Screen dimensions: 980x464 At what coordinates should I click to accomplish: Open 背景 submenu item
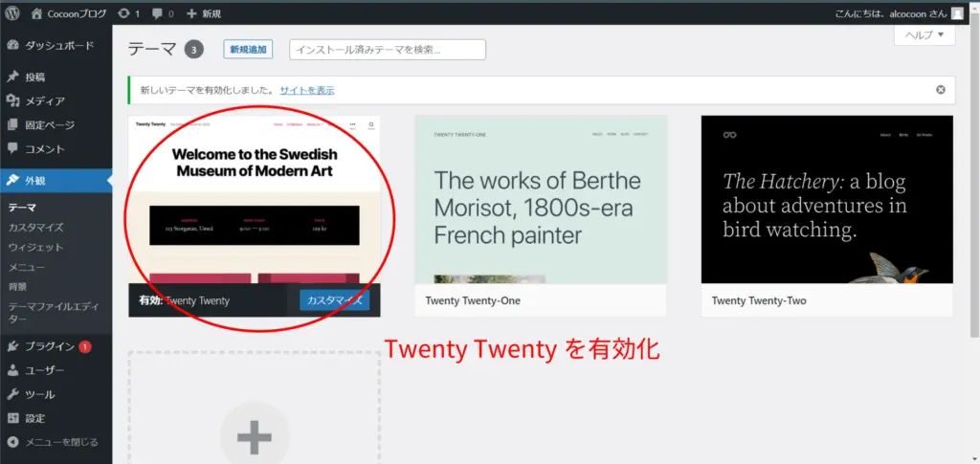(17, 287)
